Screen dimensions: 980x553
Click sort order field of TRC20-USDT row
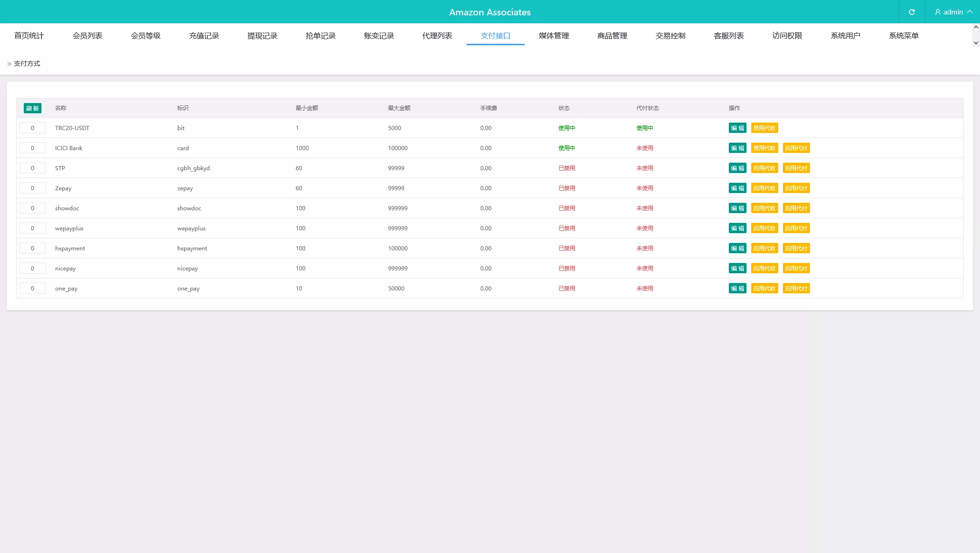click(x=32, y=128)
